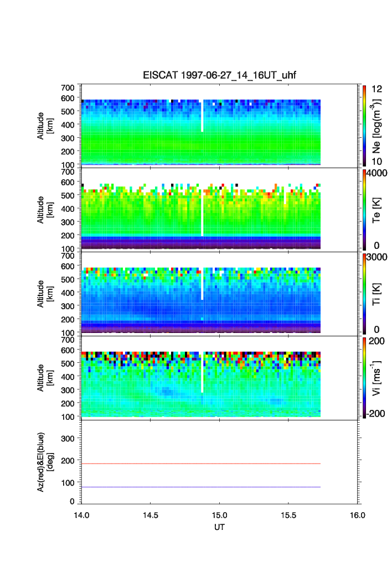Click the value 12 beside the Ne color bar
Image resolution: width=392 pixels, height=588 pixels.
point(376,89)
